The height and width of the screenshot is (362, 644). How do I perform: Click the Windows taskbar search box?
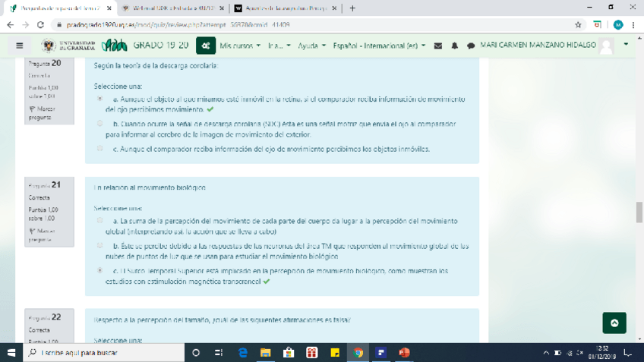[103, 353]
